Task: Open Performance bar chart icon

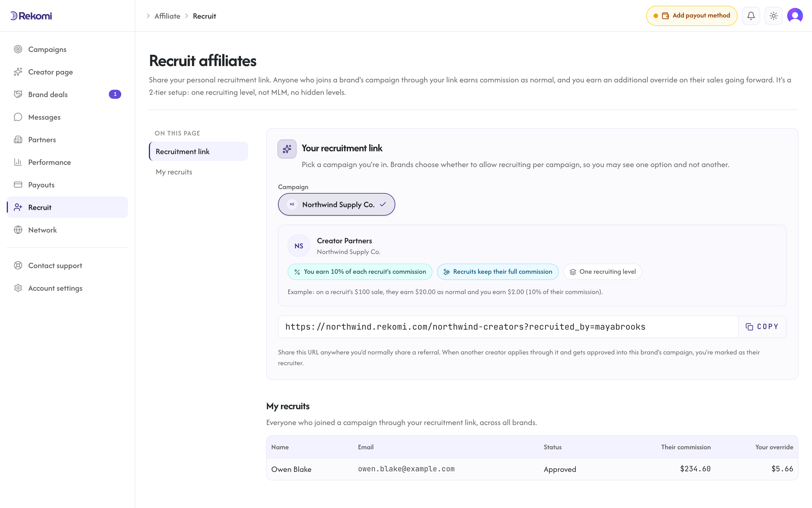Action: pos(18,162)
